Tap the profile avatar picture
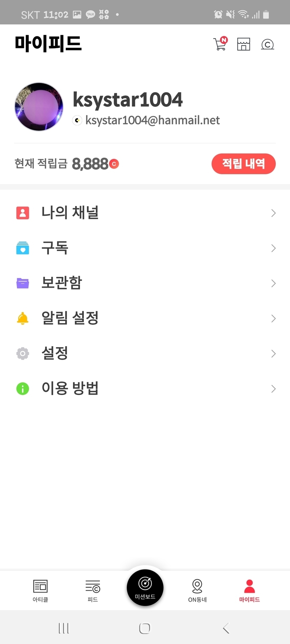 click(39, 107)
